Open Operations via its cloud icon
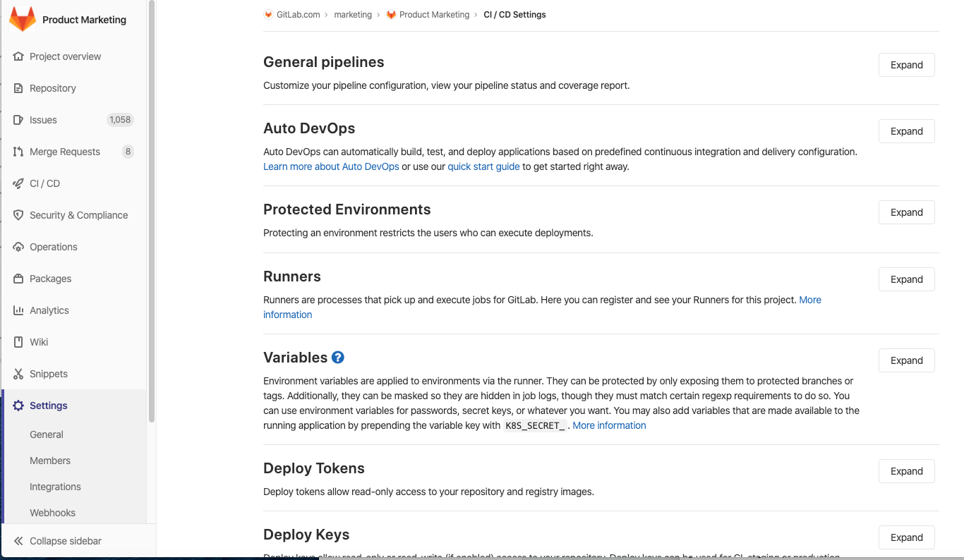The image size is (964, 560). tap(16, 247)
